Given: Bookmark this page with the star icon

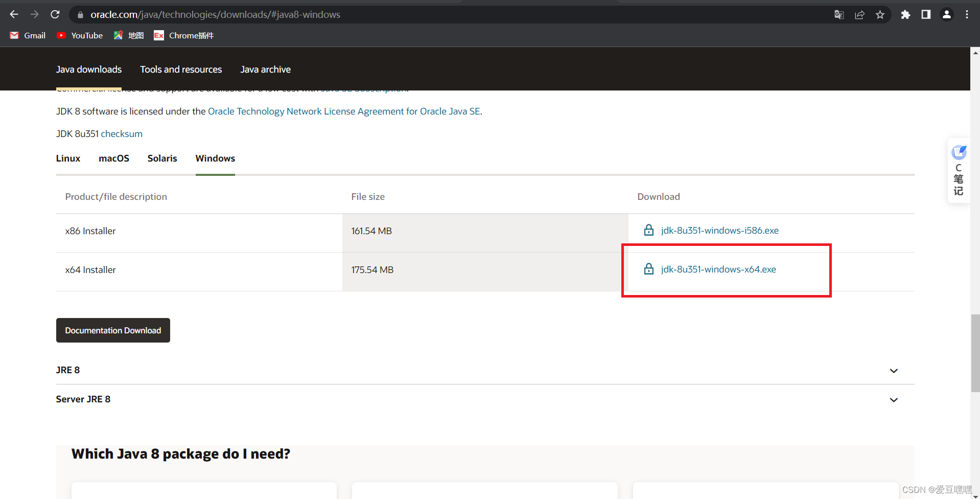Looking at the screenshot, I should pos(880,15).
